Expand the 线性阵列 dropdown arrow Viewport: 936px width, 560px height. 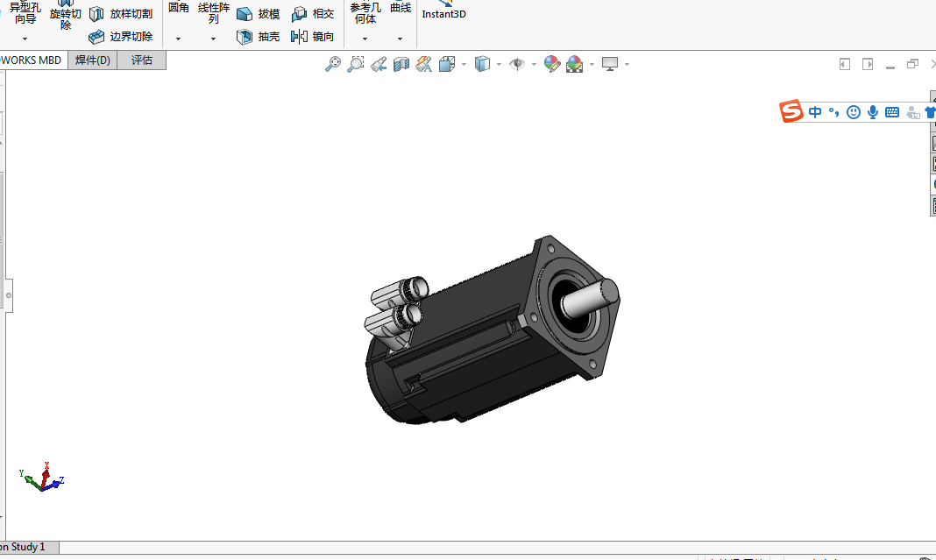pyautogui.click(x=213, y=39)
